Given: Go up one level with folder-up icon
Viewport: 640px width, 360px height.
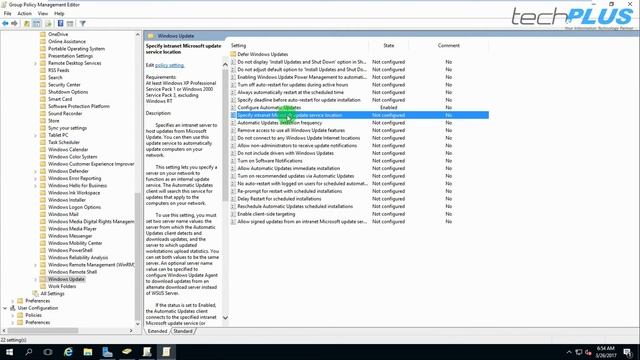Looking at the screenshot, I should [x=27, y=24].
